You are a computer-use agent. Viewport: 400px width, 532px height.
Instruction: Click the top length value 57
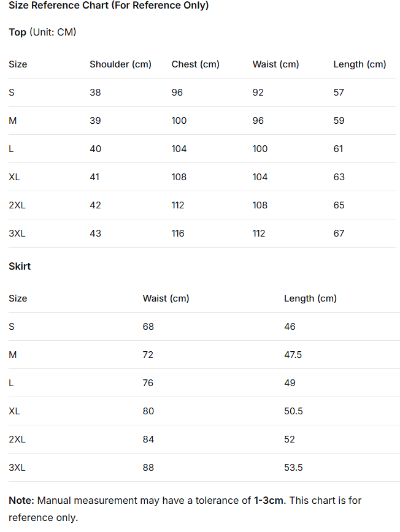coord(339,93)
